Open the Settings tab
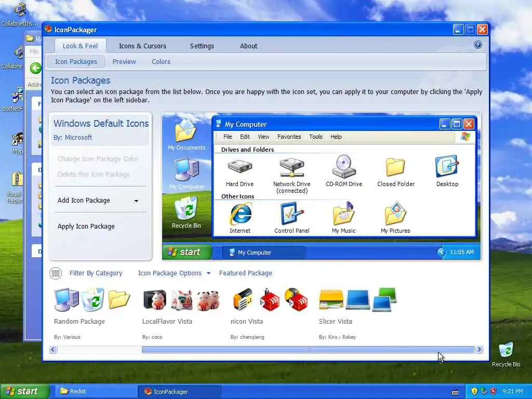Image resolution: width=532 pixels, height=399 pixels. (202, 46)
